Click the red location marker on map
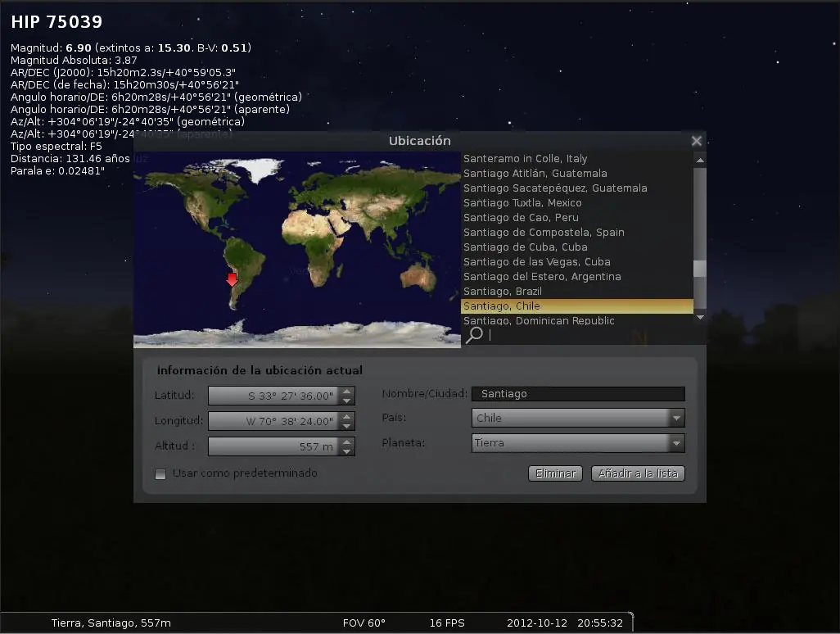Screen dimensions: 840x634 [x=232, y=279]
